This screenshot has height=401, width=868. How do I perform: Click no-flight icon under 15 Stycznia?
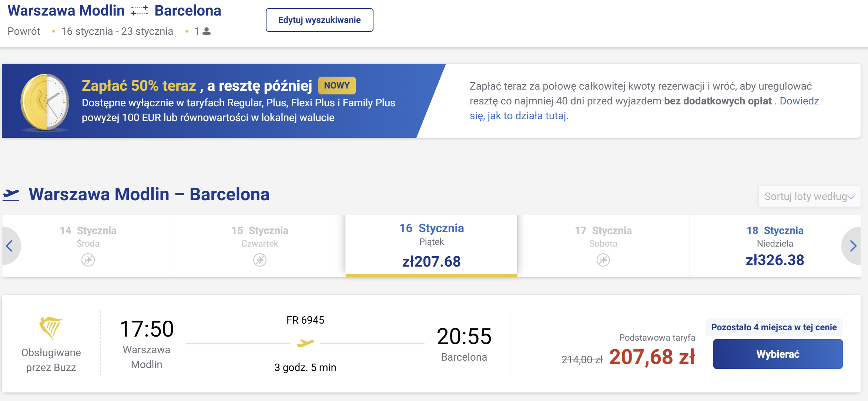coord(260,260)
